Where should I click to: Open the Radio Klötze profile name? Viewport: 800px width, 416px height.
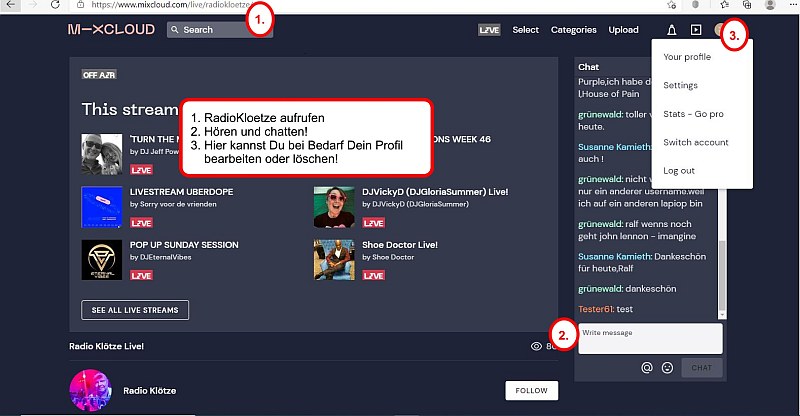tap(149, 390)
